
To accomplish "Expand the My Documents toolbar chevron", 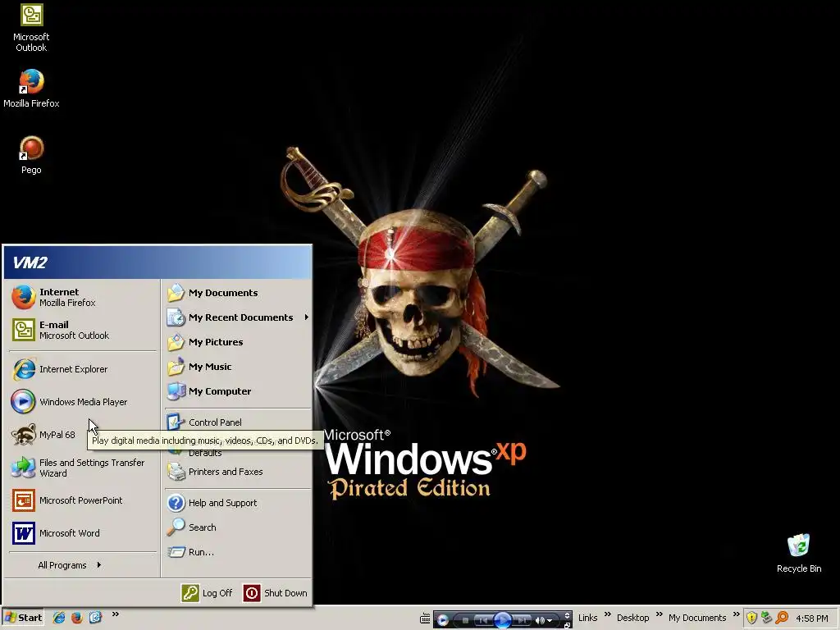I will [x=736, y=614].
